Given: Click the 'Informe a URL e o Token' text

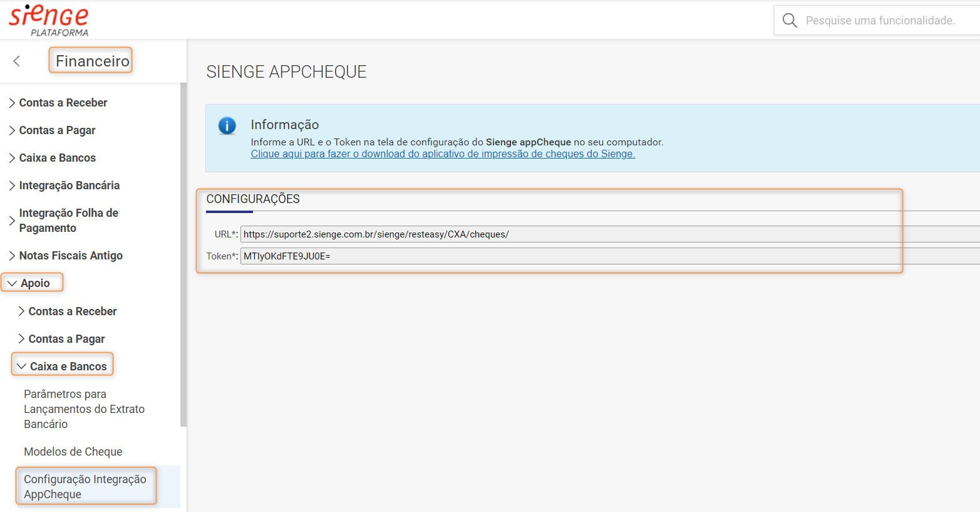Looking at the screenshot, I should [x=457, y=142].
